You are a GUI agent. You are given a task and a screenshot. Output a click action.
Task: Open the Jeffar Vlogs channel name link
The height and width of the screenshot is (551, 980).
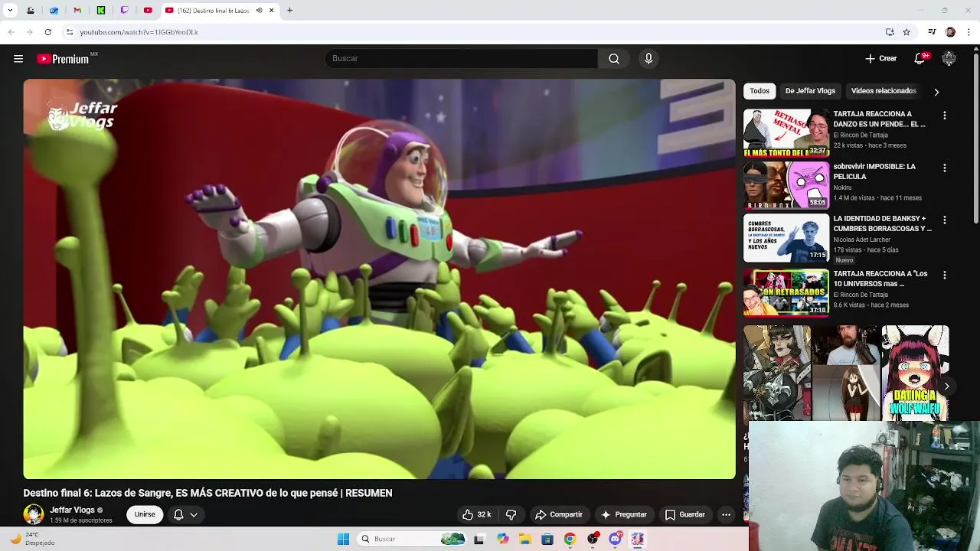point(72,510)
